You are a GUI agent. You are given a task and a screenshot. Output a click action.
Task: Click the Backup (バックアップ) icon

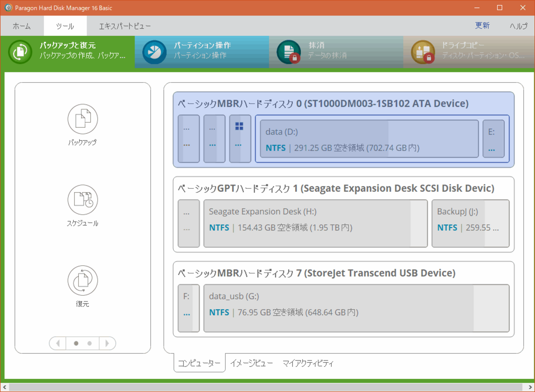tap(82, 119)
